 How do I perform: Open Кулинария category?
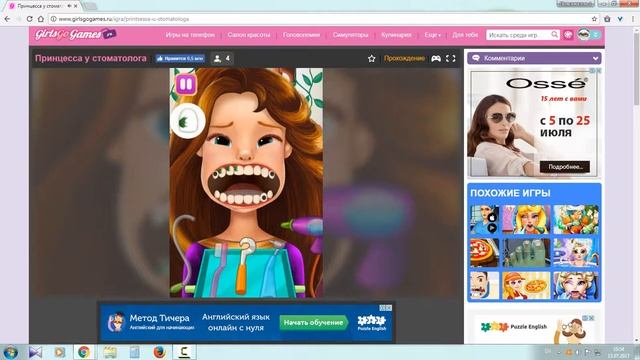pos(396,35)
